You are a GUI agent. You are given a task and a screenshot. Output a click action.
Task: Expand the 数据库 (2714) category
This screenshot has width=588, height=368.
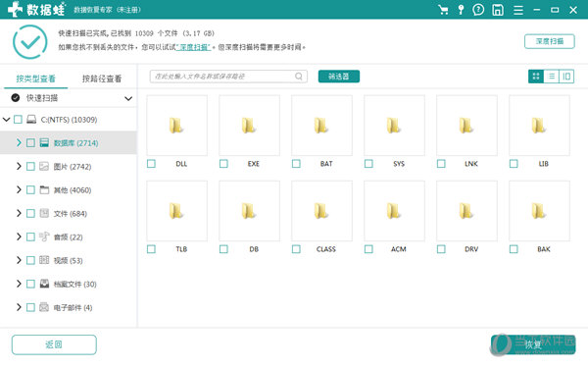(19, 142)
